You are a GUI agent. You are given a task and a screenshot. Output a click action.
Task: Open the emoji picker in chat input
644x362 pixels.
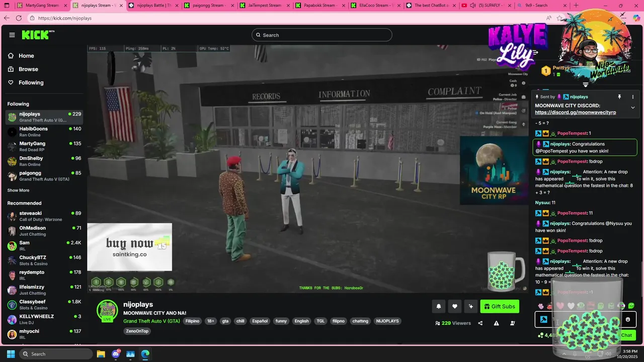tap(627, 319)
